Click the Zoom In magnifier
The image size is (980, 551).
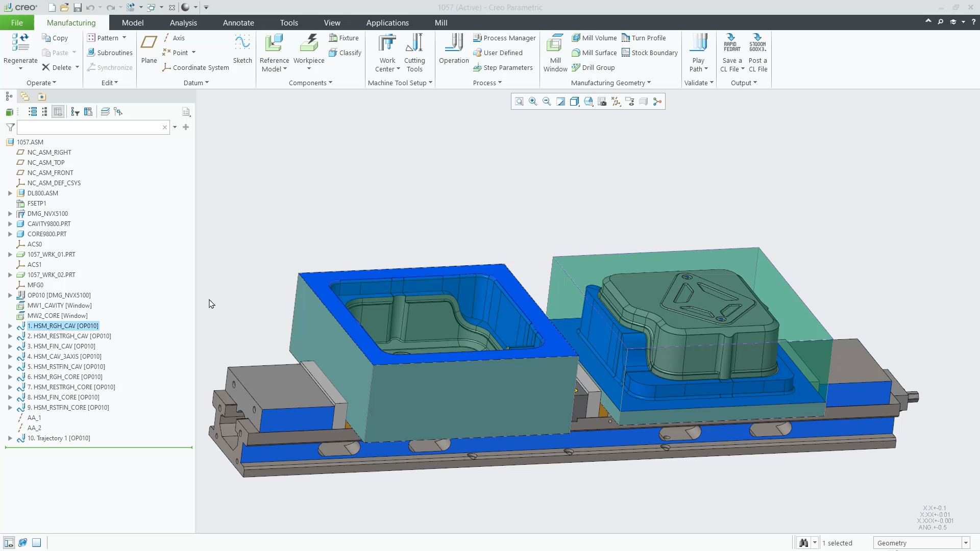click(x=533, y=102)
